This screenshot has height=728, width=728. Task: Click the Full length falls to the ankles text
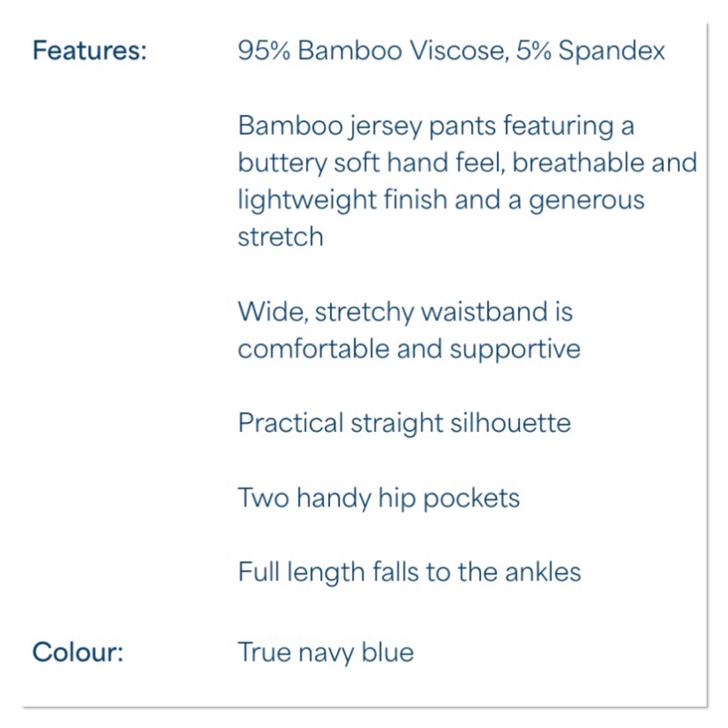(409, 572)
